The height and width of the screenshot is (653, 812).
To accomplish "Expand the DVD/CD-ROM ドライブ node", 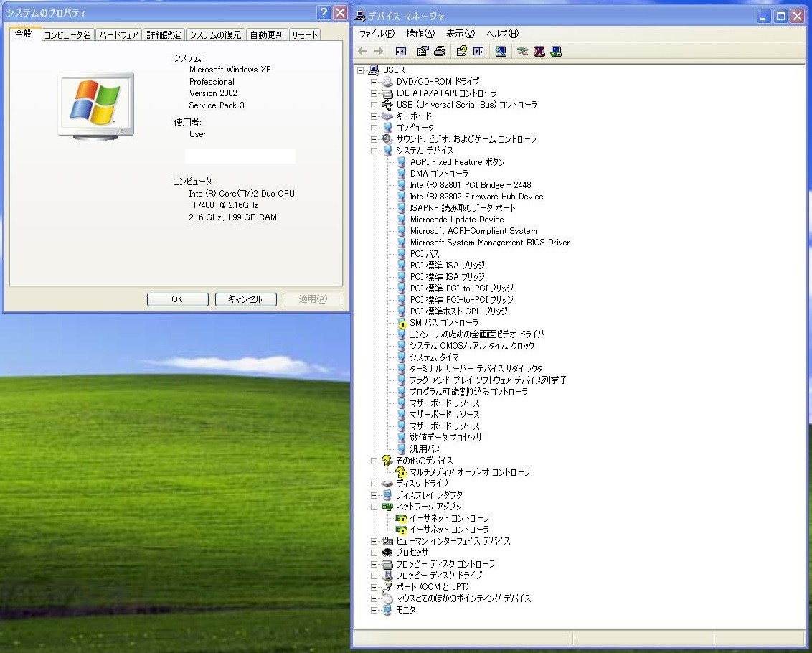I will click(x=374, y=82).
